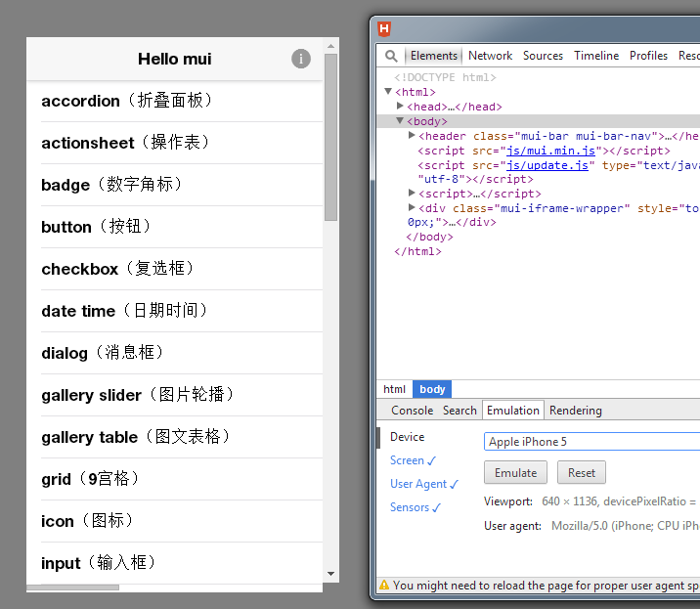The image size is (700, 609).
Task: Open button（按钮）list item
Action: (x=175, y=227)
